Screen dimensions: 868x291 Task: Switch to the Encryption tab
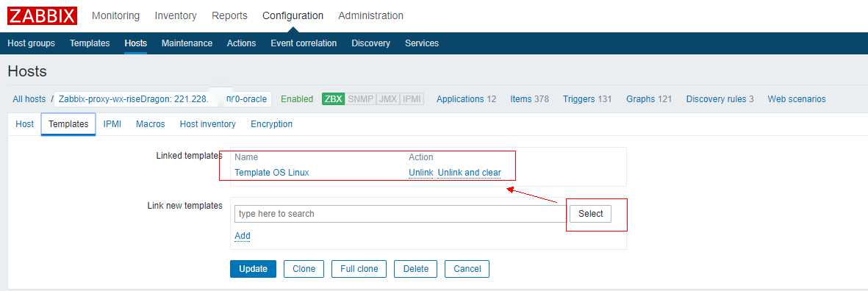click(272, 124)
